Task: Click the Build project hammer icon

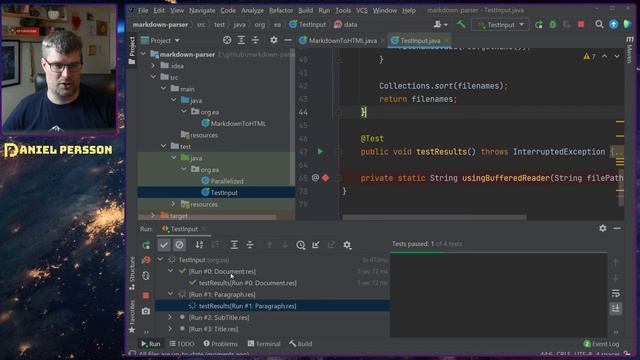Action: (x=461, y=24)
